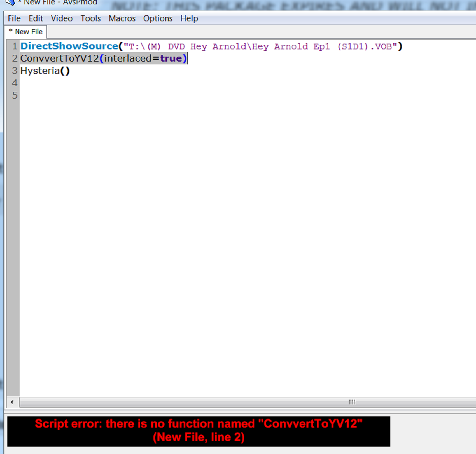Select the New File script tab
476x454 pixels.
(26, 32)
